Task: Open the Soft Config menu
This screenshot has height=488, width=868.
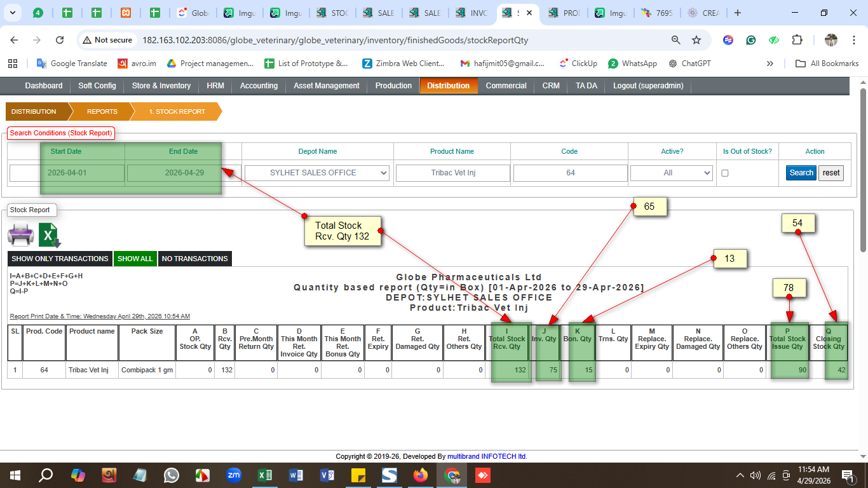Action: point(97,86)
